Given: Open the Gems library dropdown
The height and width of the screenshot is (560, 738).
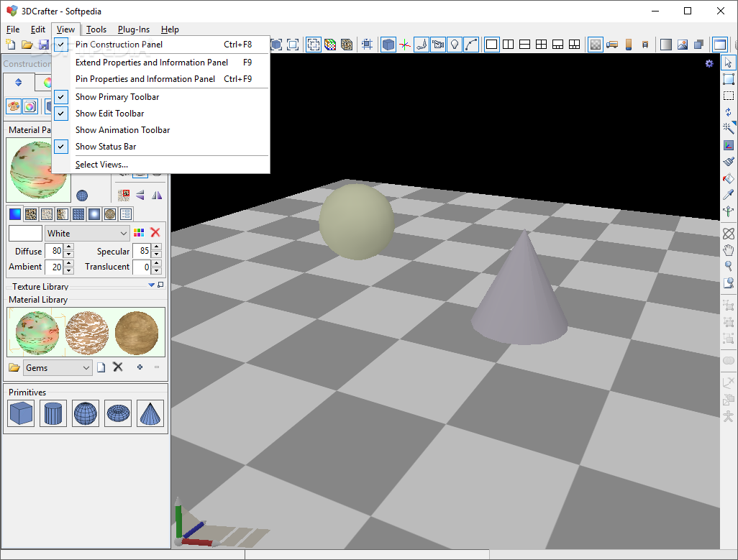Looking at the screenshot, I should pos(86,367).
